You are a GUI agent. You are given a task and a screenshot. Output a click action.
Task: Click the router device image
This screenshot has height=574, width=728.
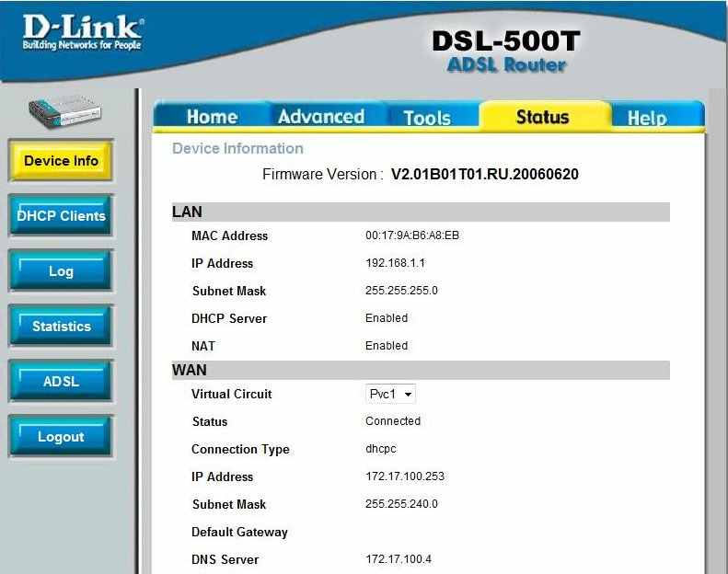(64, 112)
